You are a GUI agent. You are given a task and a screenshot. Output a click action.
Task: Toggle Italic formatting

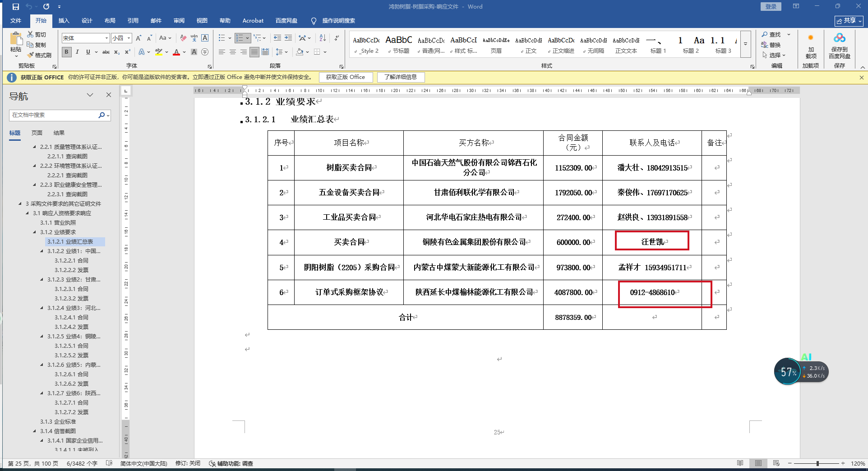[77, 52]
